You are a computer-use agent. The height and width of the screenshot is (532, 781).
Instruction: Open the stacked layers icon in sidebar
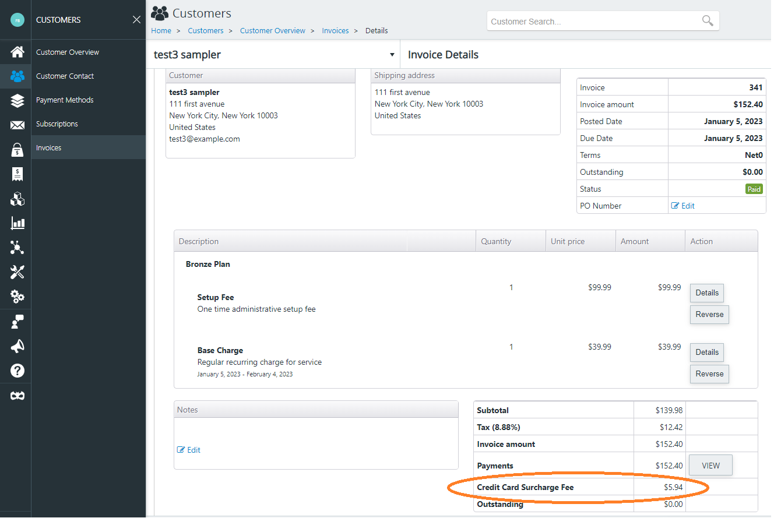(17, 100)
